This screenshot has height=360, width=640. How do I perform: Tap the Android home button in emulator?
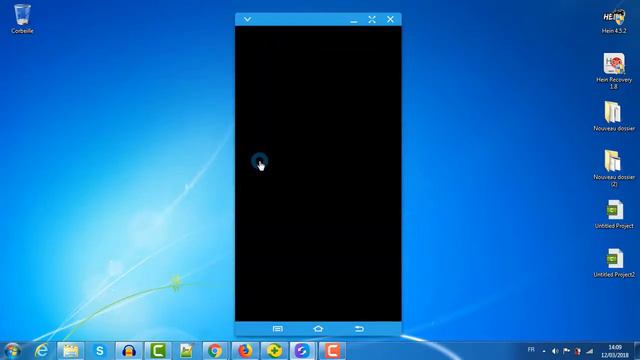[318, 329]
